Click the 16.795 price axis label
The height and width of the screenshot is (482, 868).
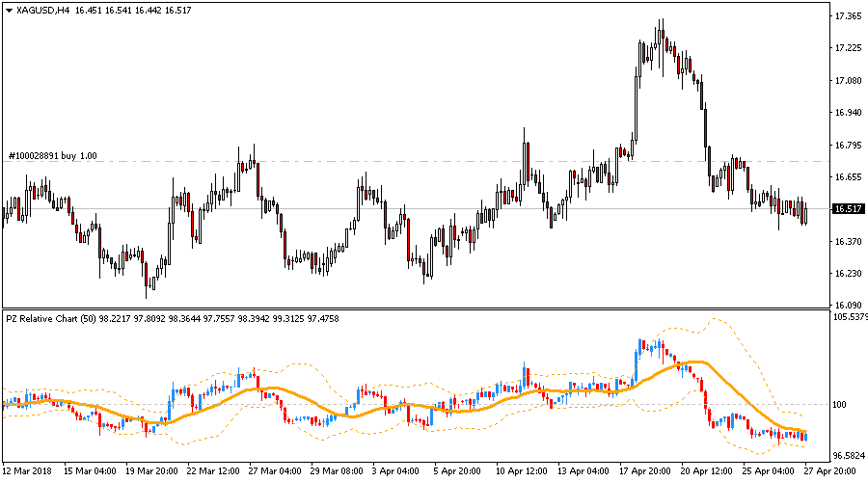(848, 146)
